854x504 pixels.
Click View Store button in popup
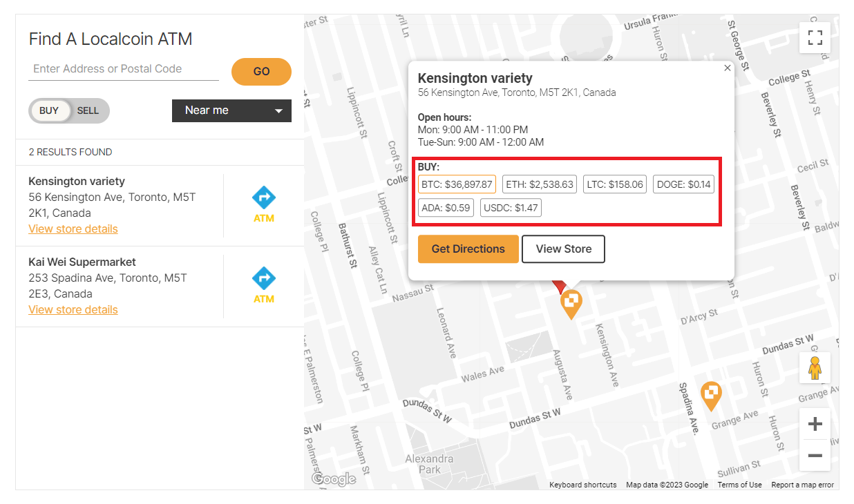(x=563, y=249)
